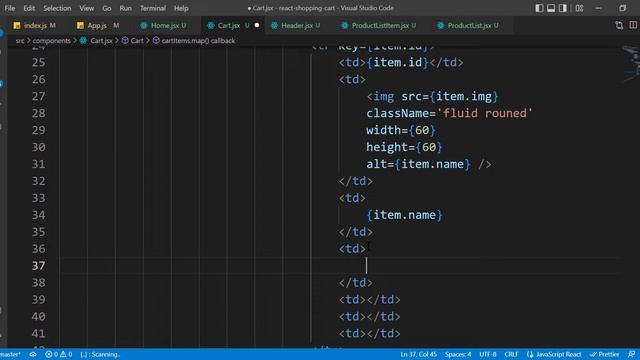Open feedback icon at status bar end
640x360 pixels.
coord(631,354)
